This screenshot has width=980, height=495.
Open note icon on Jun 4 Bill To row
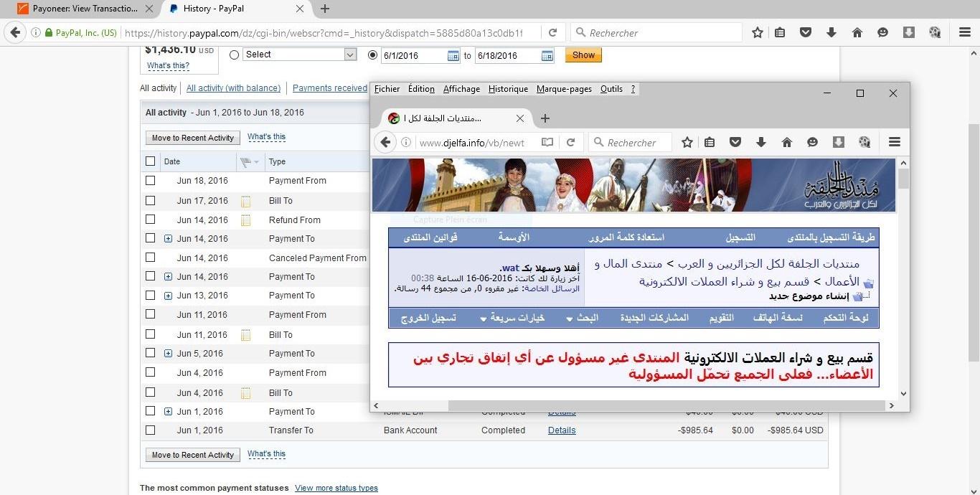point(246,393)
